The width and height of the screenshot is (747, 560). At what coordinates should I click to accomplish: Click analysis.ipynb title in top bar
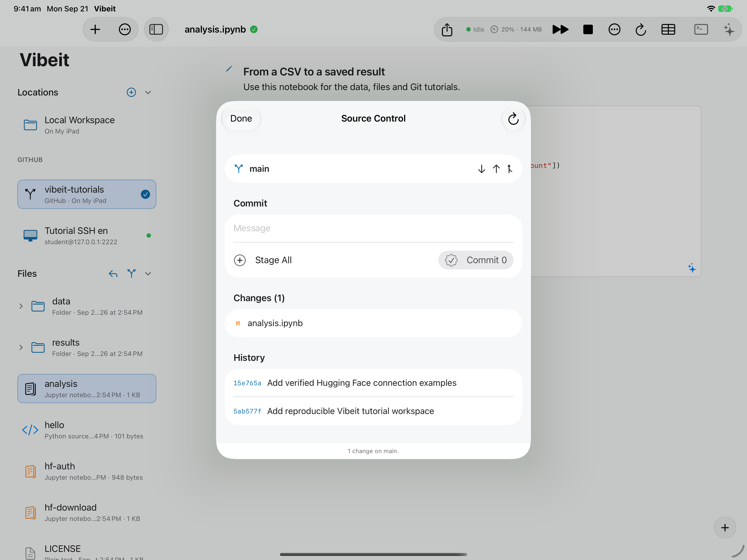215,29
